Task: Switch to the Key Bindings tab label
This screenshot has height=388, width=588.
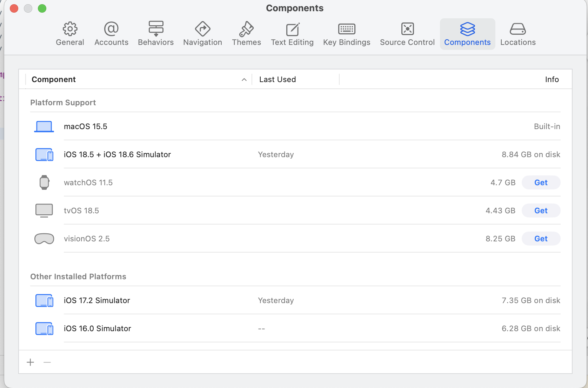Action: click(347, 42)
